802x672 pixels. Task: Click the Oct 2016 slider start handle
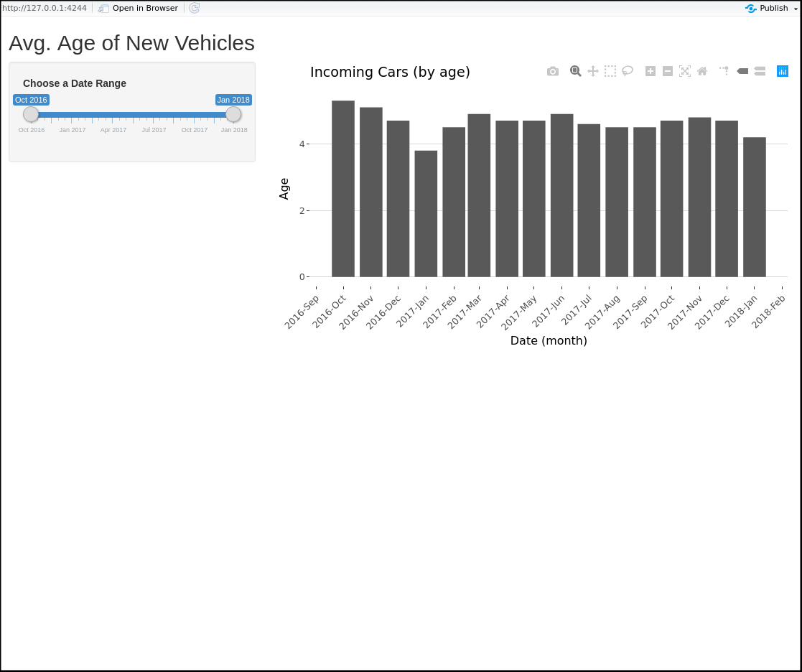[x=31, y=114]
